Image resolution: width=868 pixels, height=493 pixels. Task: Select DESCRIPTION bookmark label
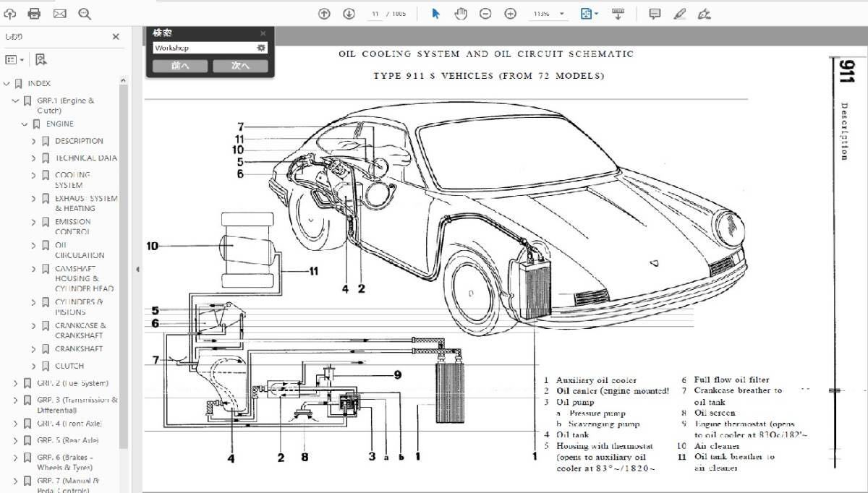coord(79,141)
